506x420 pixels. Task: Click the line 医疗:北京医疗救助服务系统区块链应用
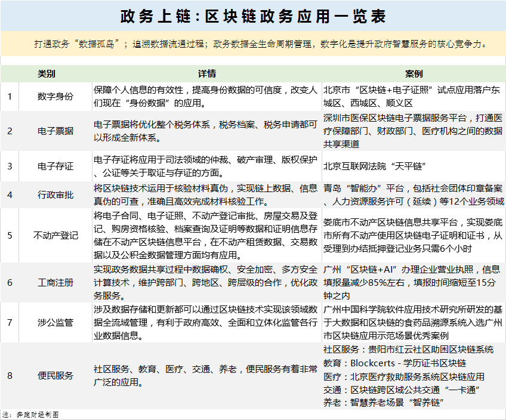(404, 377)
